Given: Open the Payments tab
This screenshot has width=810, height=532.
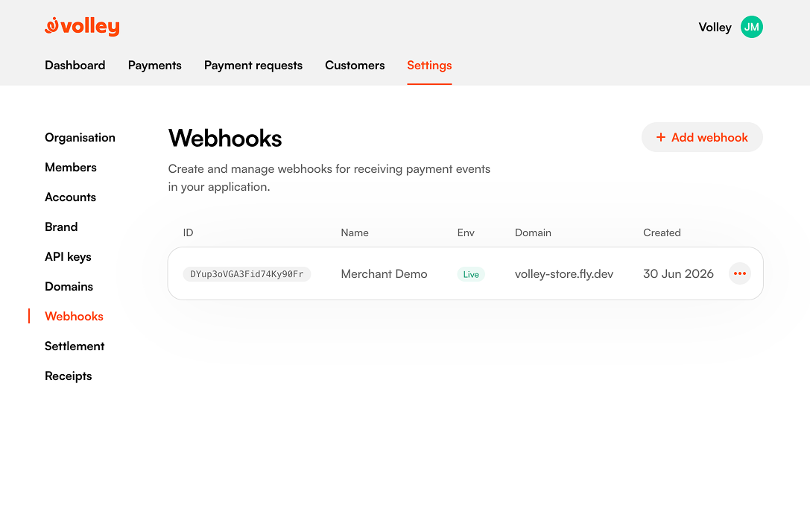Looking at the screenshot, I should (154, 65).
